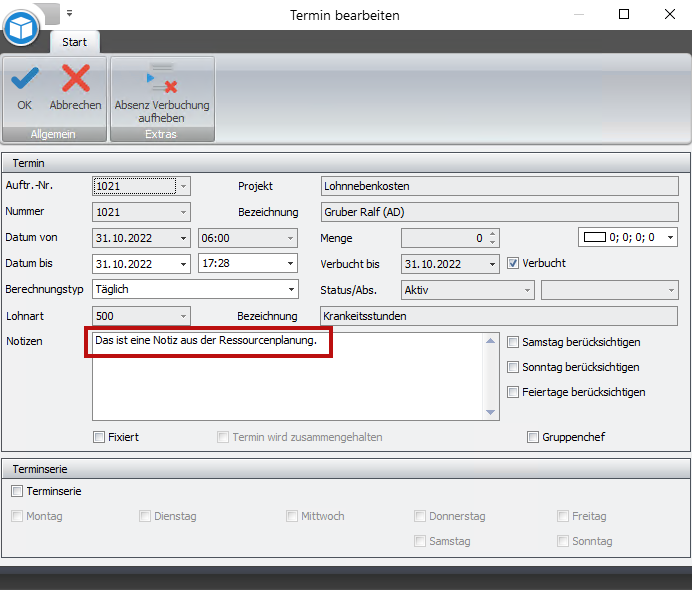Click Absenz Verbuchung aufheben icon
The image size is (692, 590).
(x=162, y=79)
